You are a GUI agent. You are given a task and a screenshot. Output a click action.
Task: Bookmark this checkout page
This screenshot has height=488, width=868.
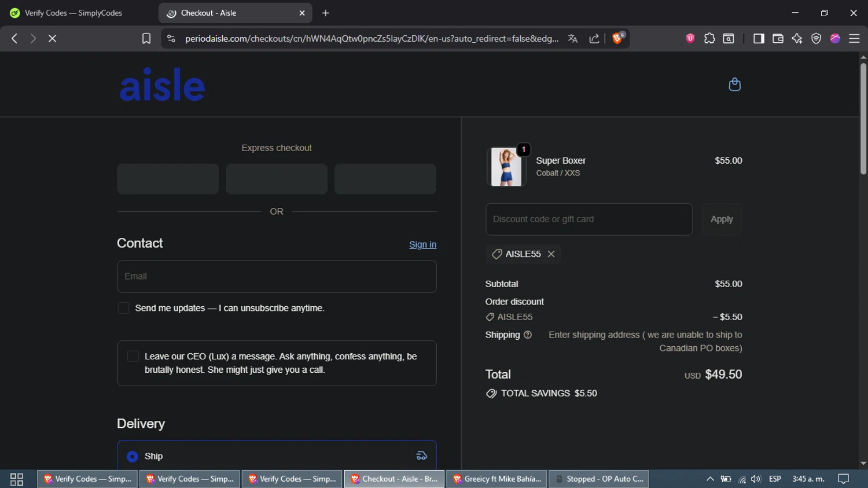[x=146, y=38]
